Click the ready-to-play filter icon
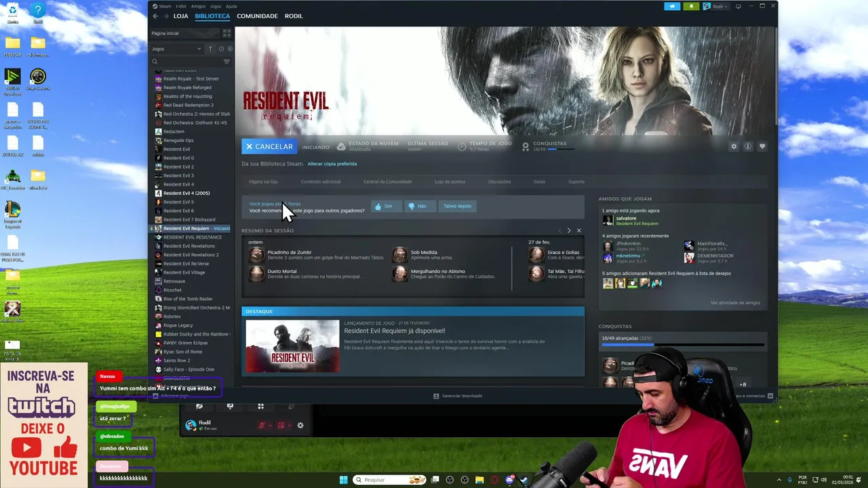The height and width of the screenshot is (488, 868). 230,49
